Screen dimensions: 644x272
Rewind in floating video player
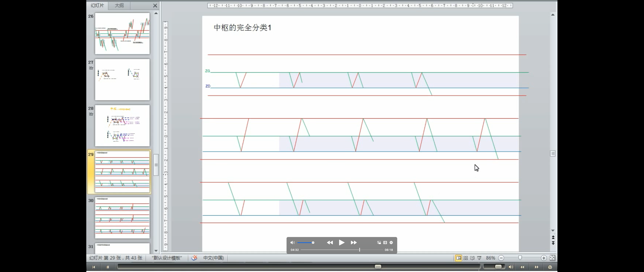coord(330,243)
